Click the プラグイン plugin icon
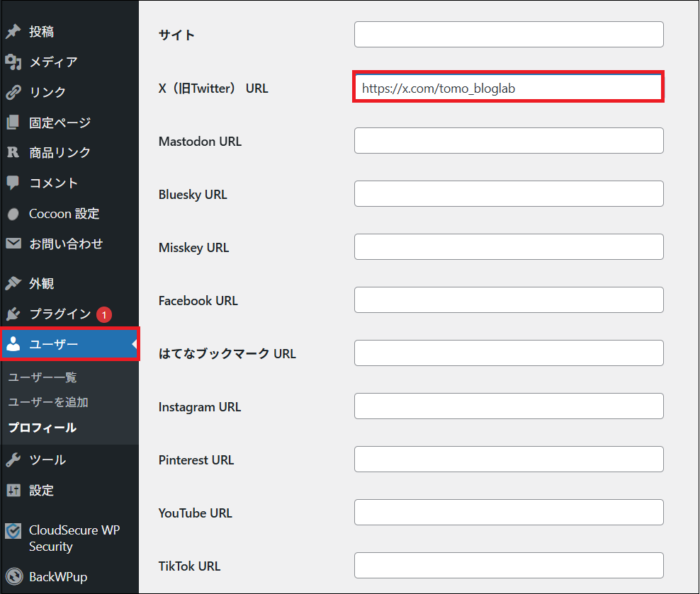The image size is (700, 594). (x=13, y=314)
